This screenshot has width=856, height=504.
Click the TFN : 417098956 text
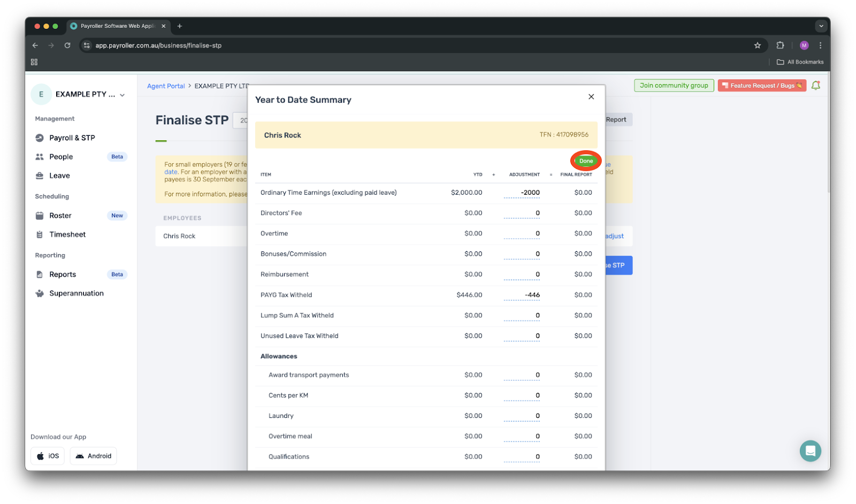click(x=564, y=135)
